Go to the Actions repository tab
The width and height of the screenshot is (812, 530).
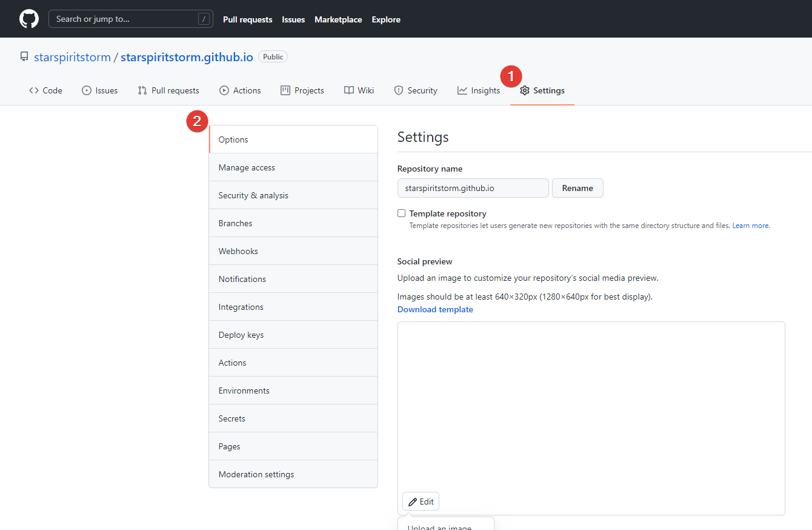coord(240,90)
